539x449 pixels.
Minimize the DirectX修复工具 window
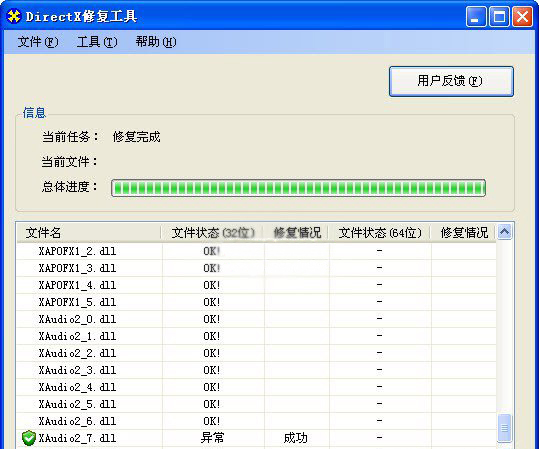(476, 17)
